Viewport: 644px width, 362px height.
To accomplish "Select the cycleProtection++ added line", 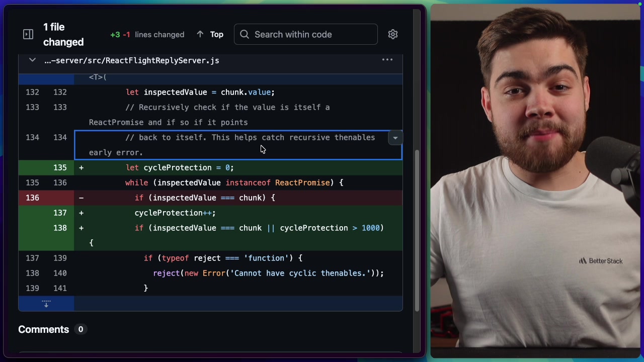I will [x=175, y=213].
